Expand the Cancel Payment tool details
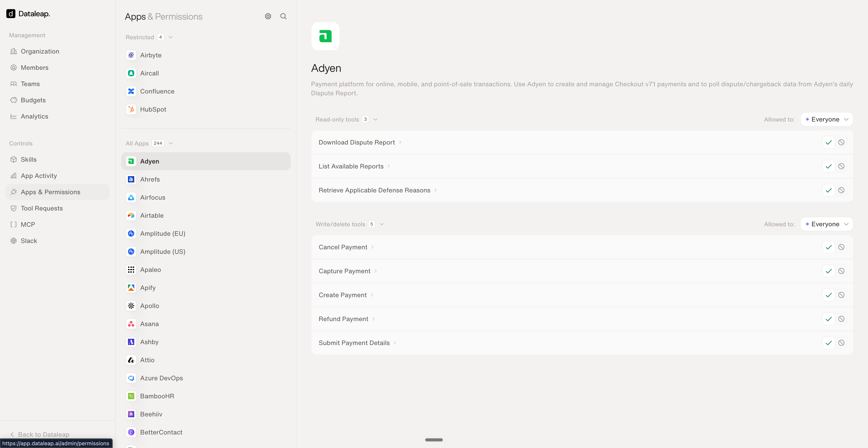 coord(372,247)
